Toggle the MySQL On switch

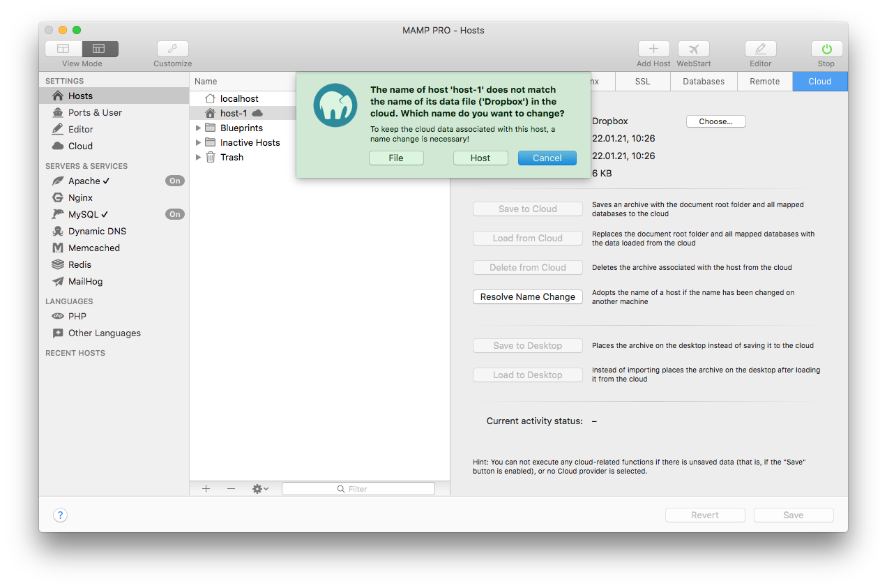[x=174, y=214]
